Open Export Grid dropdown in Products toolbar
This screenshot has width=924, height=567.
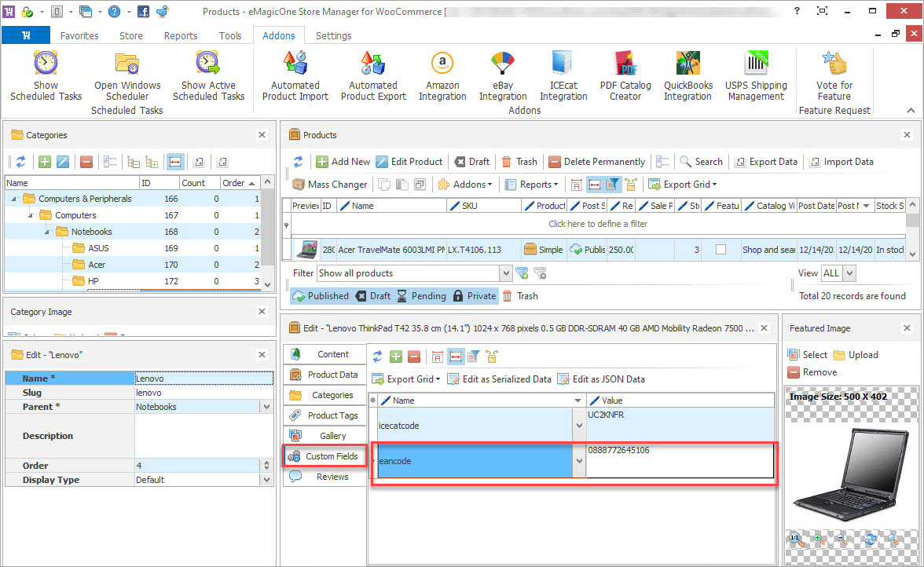tap(683, 185)
